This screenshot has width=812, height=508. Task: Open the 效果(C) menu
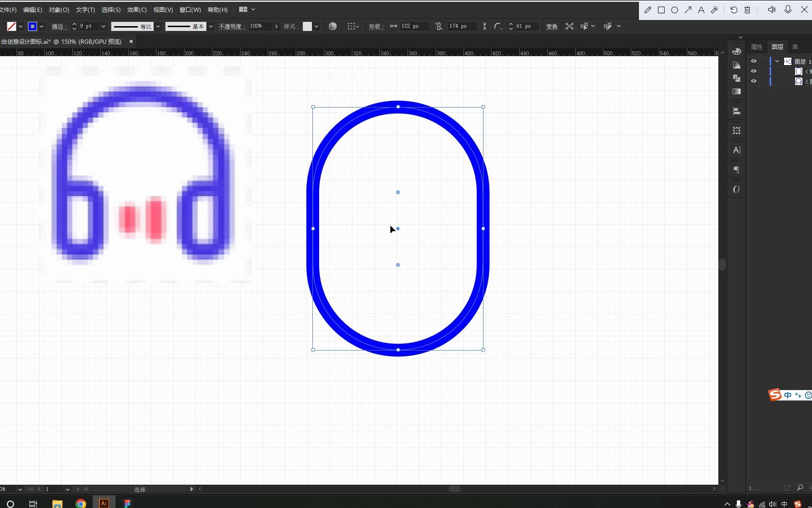tap(137, 10)
